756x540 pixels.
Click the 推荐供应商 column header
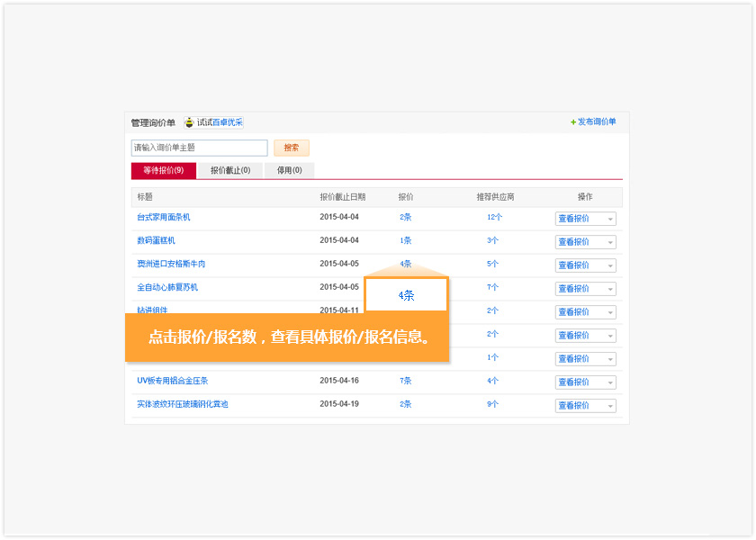[x=495, y=197]
